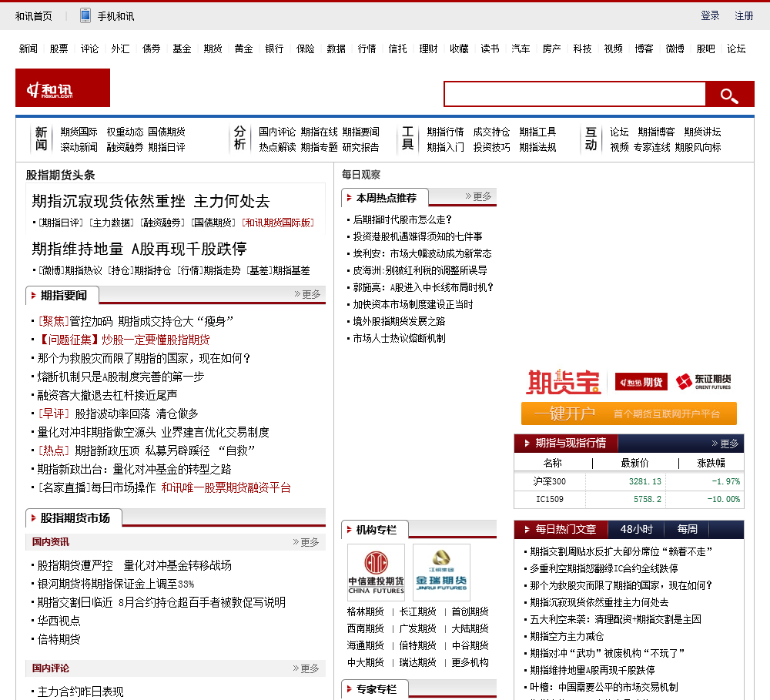Click -10.00% change value
770x700 pixels.
coord(723,499)
